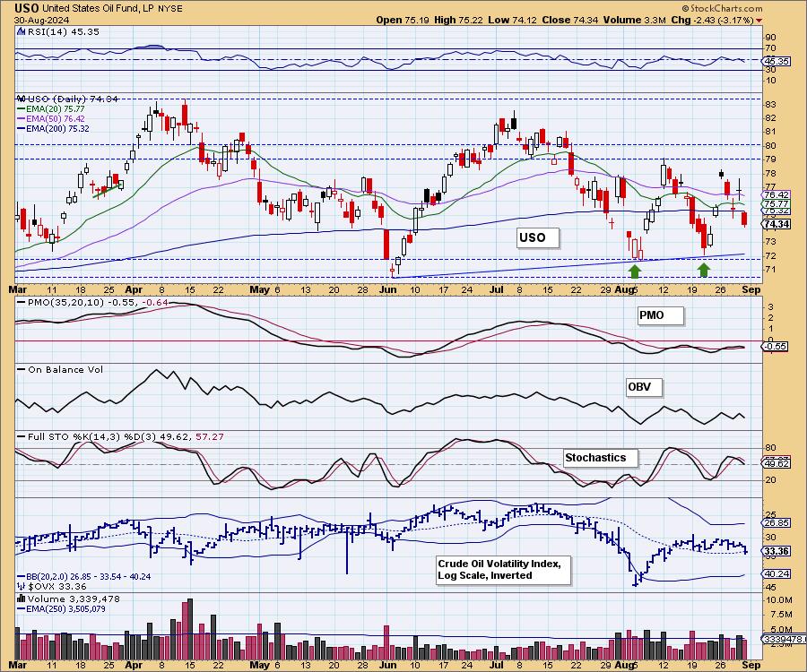Click the EMA(50) 76.42 legend entry
The image size is (807, 672).
point(51,119)
